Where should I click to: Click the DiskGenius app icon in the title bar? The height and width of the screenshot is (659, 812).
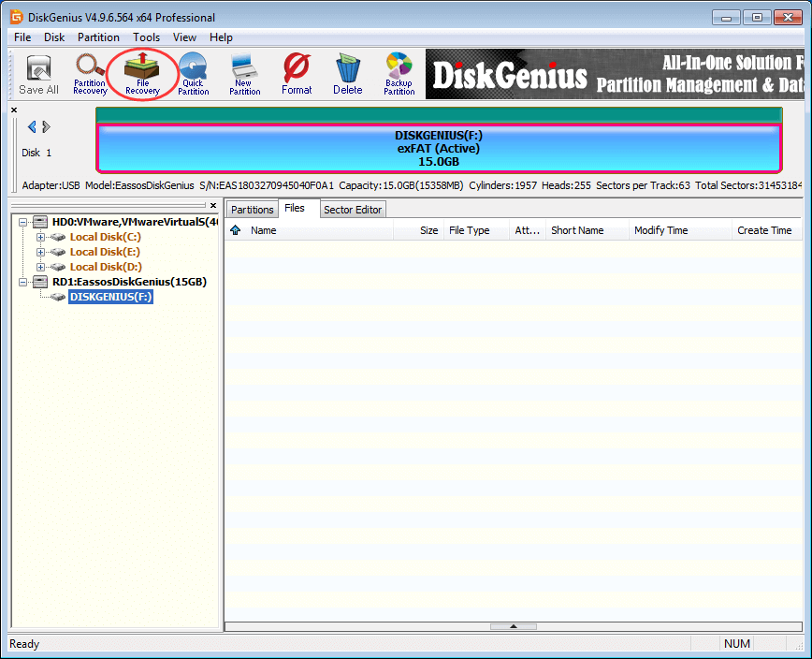[x=17, y=17]
